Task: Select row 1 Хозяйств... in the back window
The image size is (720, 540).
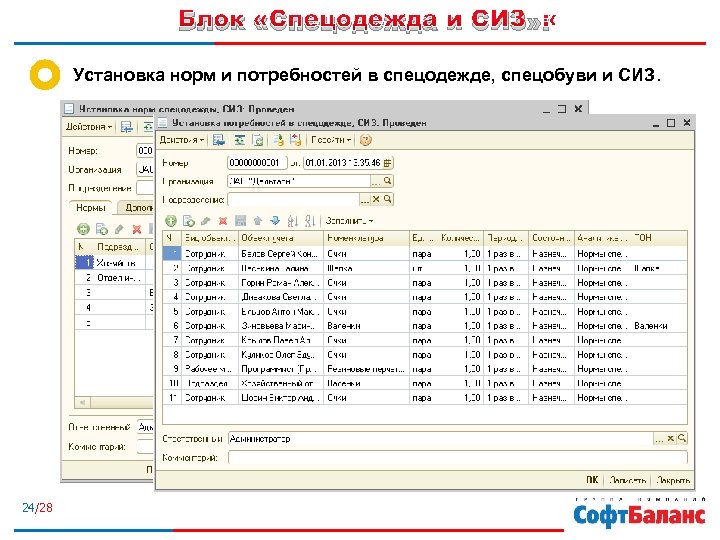Action: [x=114, y=263]
